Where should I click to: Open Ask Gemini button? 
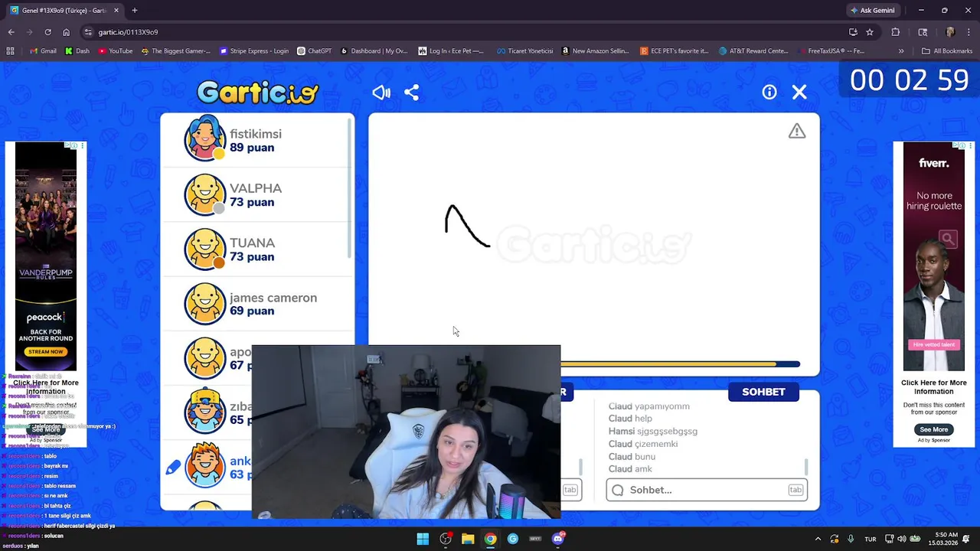click(872, 11)
